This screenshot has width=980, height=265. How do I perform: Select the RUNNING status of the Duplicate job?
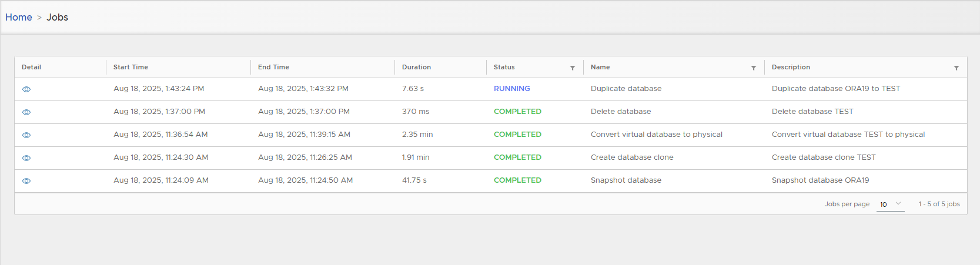tap(511, 89)
